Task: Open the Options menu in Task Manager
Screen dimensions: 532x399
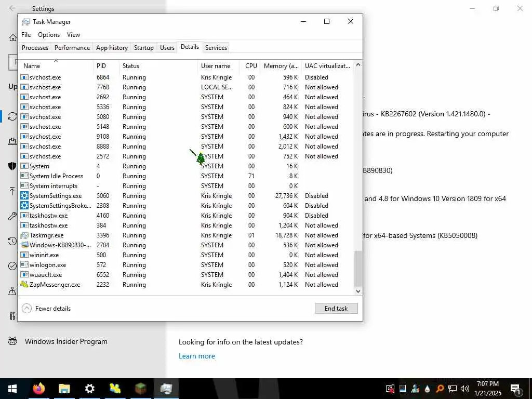Action: [49, 35]
